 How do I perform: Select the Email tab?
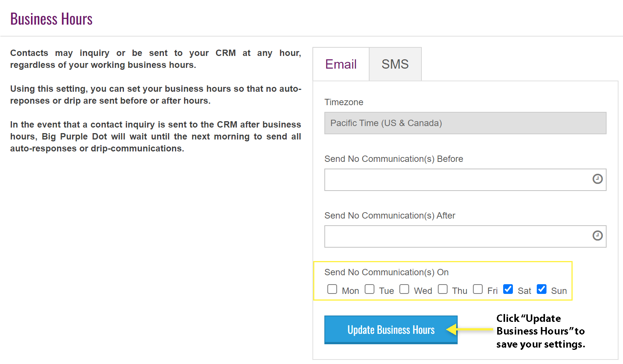pos(341,64)
